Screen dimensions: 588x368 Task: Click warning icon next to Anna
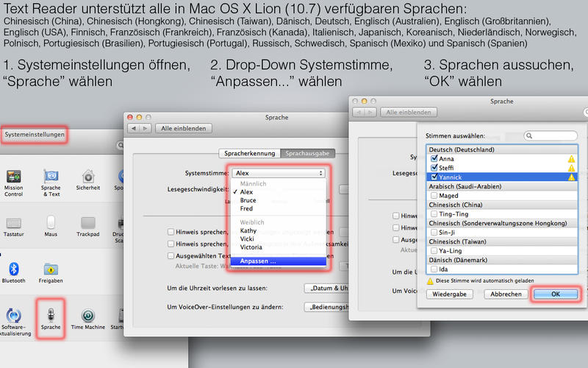[571, 159]
